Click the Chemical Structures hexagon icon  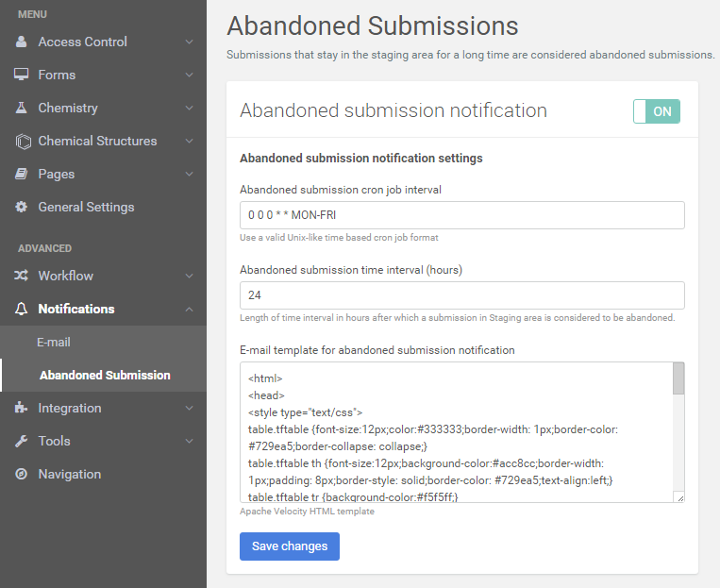[21, 141]
